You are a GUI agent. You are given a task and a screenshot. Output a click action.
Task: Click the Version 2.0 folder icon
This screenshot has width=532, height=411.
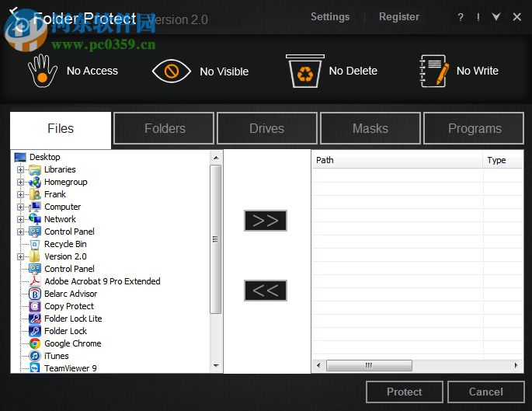(35, 256)
